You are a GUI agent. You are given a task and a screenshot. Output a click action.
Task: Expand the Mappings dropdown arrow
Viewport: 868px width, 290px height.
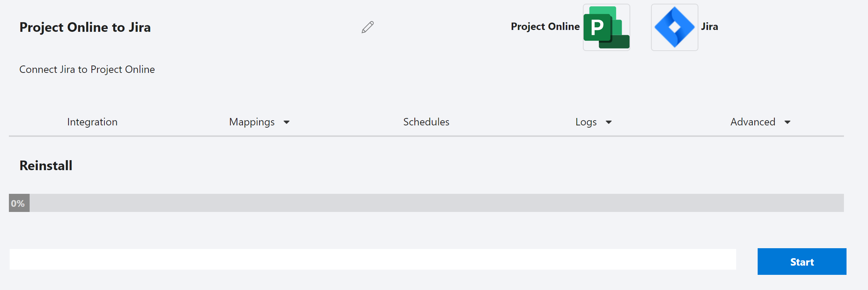[x=287, y=122]
